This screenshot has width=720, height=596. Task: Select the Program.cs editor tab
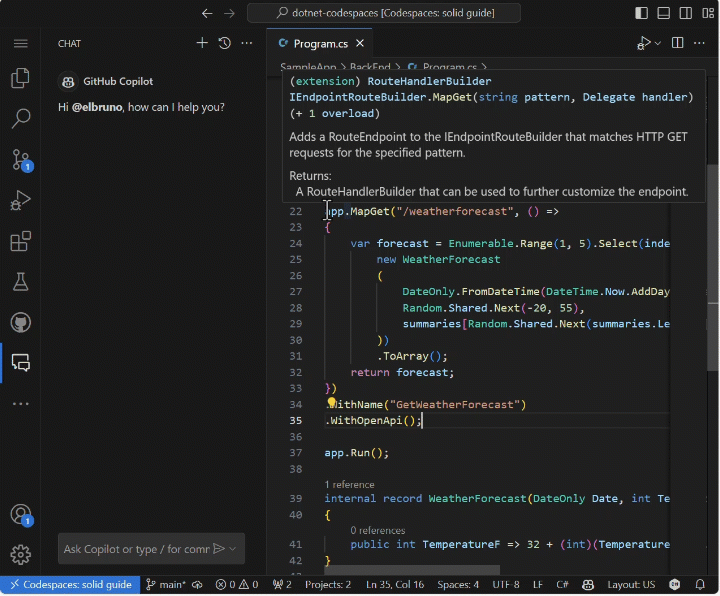(x=320, y=44)
